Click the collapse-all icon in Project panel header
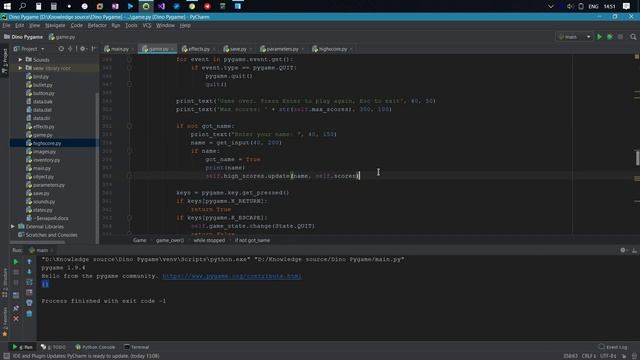 [x=70, y=49]
